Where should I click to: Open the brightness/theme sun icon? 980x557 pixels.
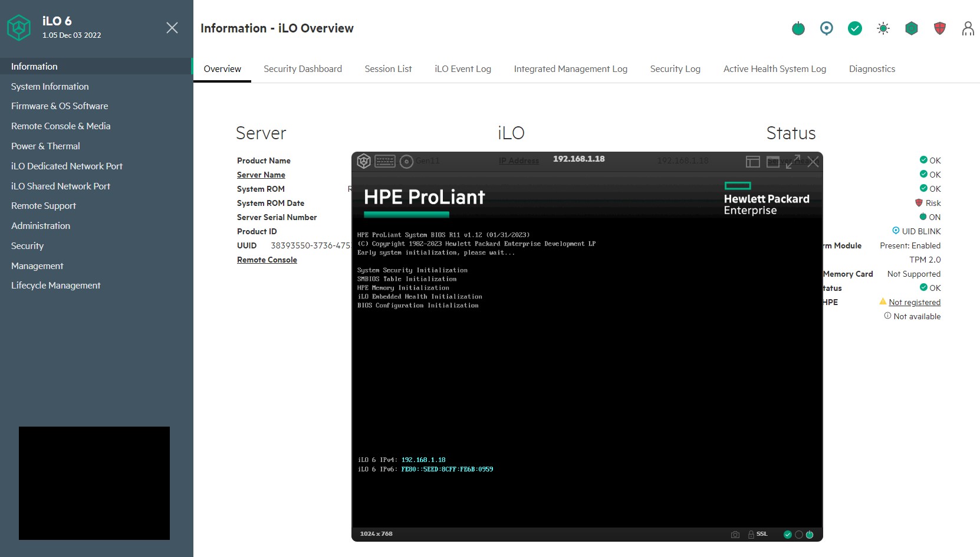tap(883, 28)
